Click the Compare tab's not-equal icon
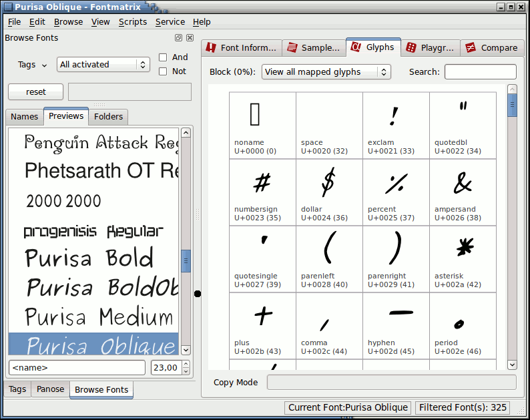The height and width of the screenshot is (420, 530). [471, 47]
